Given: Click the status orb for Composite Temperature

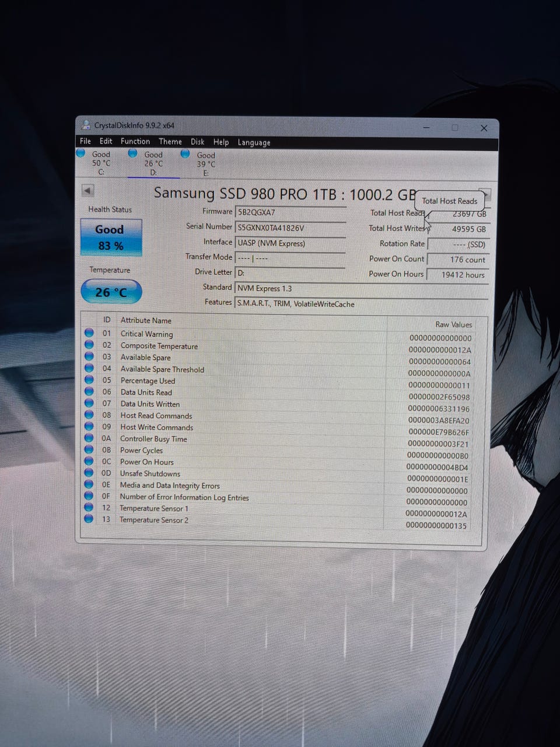Looking at the screenshot, I should (x=89, y=344).
